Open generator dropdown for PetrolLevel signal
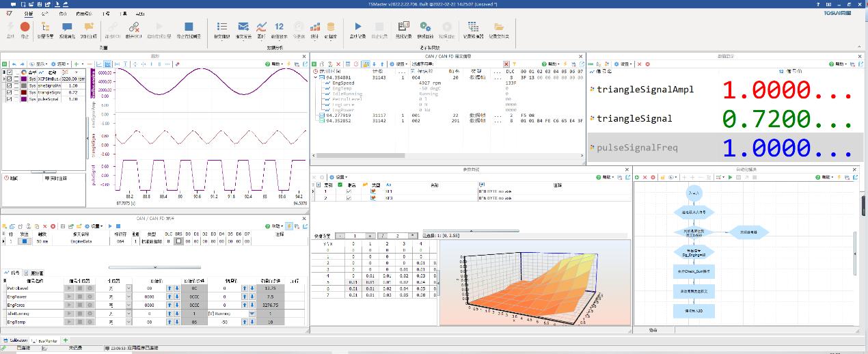This screenshot has width=868, height=354. [x=128, y=288]
